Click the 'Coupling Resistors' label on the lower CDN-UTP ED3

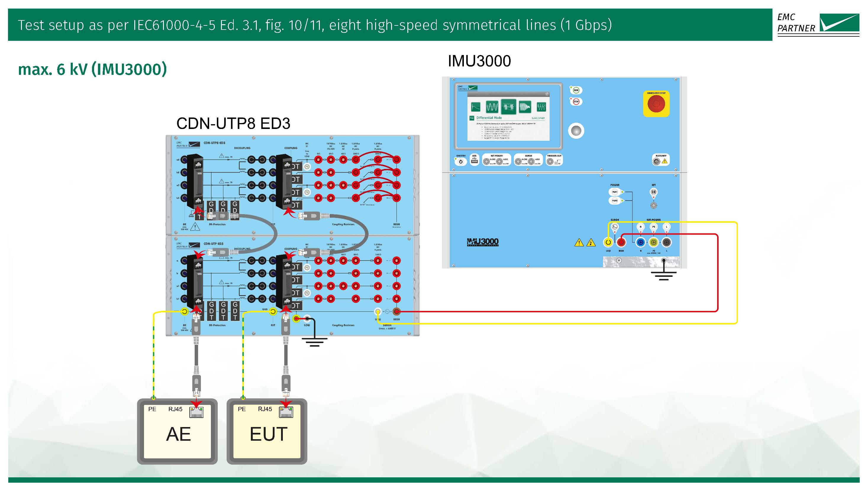click(343, 325)
